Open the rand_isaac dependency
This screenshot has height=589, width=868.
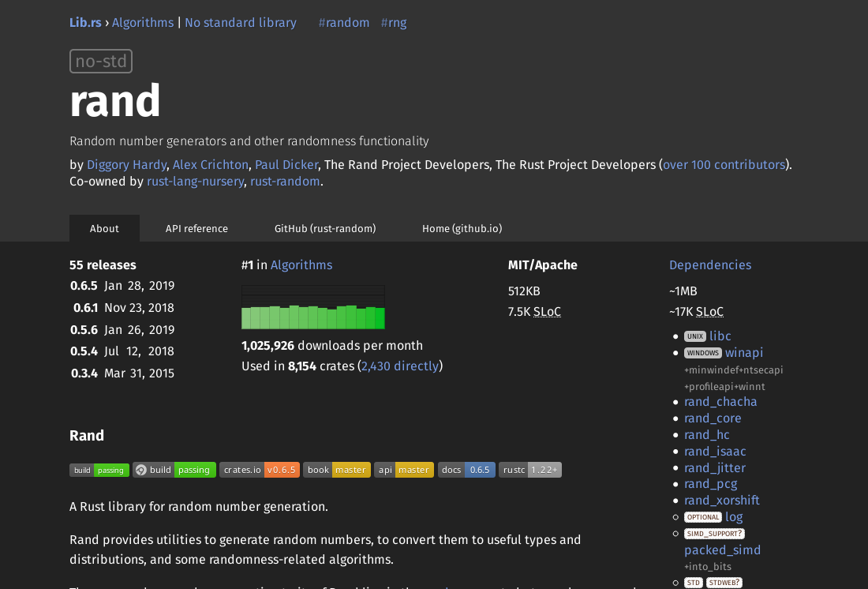pyautogui.click(x=715, y=452)
